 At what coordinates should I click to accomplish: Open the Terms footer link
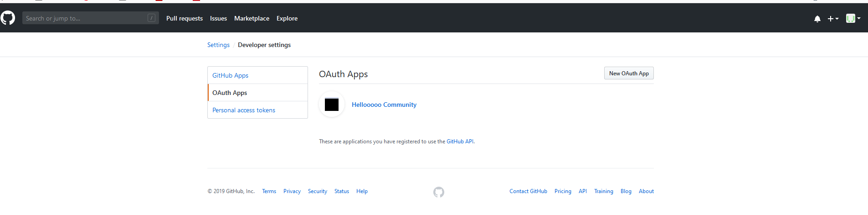pos(269,191)
